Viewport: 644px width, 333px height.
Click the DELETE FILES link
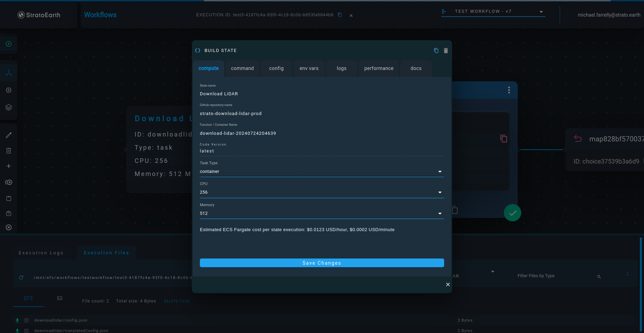click(x=177, y=301)
